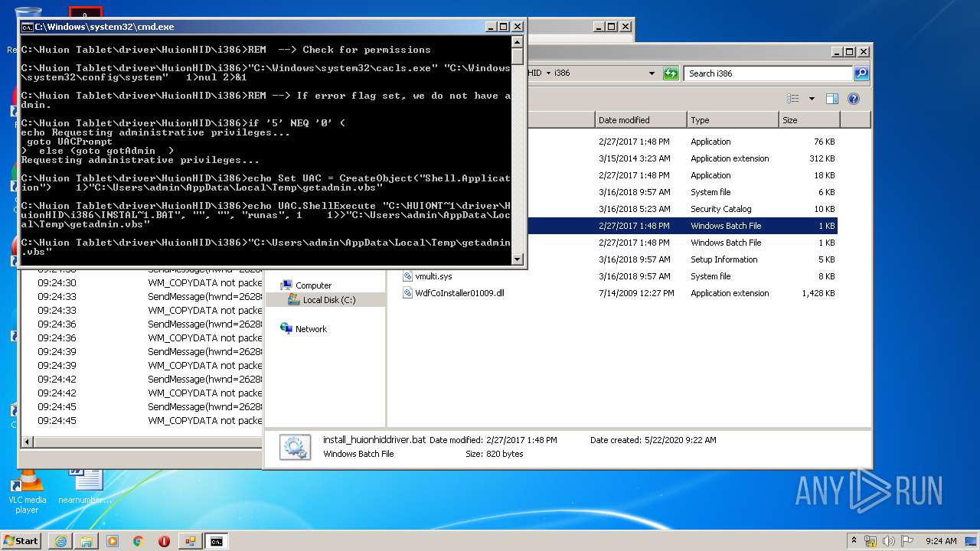Screen dimensions: 980x551
Task: Sort files by Type column
Action: click(733, 120)
